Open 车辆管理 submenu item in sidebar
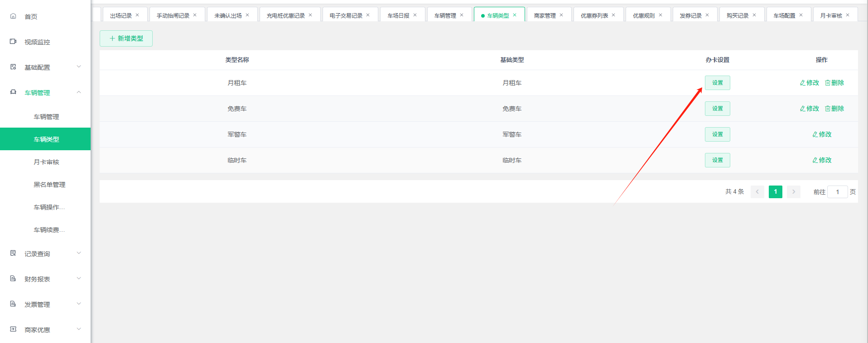 coord(46,117)
